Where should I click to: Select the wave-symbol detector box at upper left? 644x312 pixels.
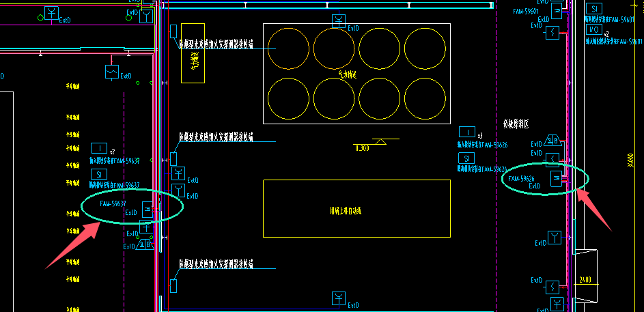tap(112, 72)
